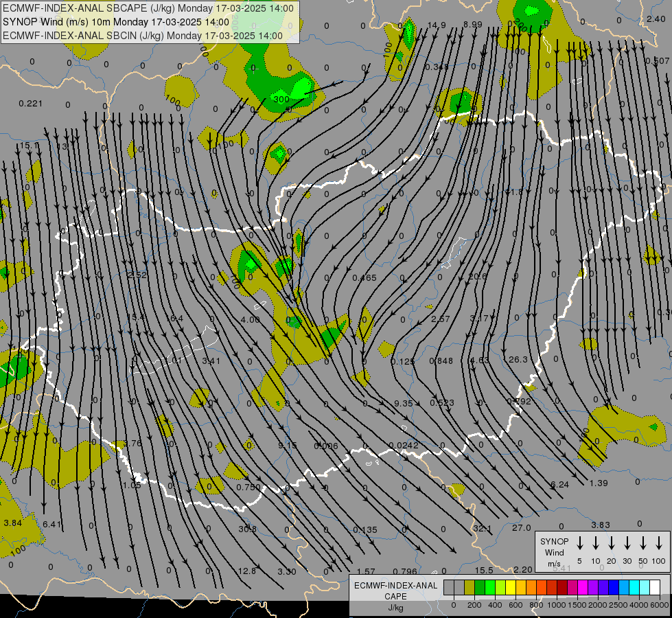
Task: Click the 3.41 value on the map
Action: 211,361
